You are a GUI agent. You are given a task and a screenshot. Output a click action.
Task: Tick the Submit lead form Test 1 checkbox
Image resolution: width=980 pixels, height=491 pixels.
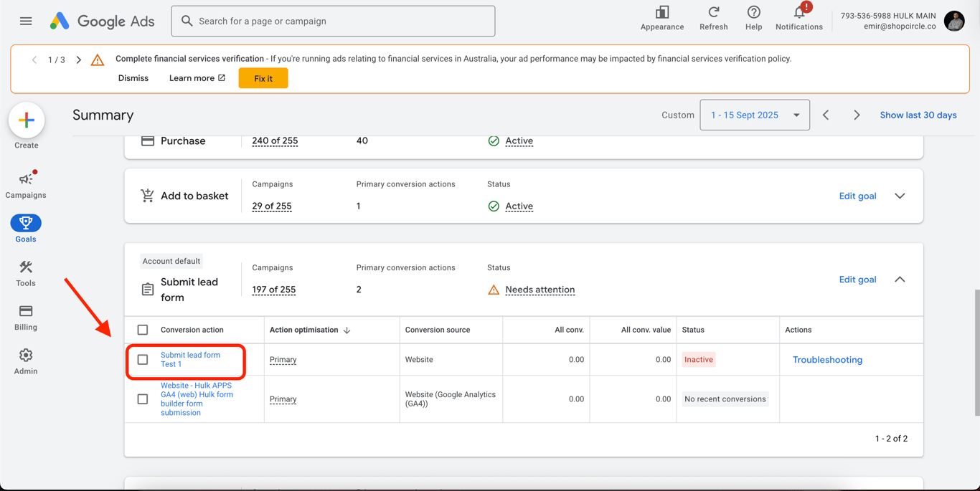tap(143, 360)
